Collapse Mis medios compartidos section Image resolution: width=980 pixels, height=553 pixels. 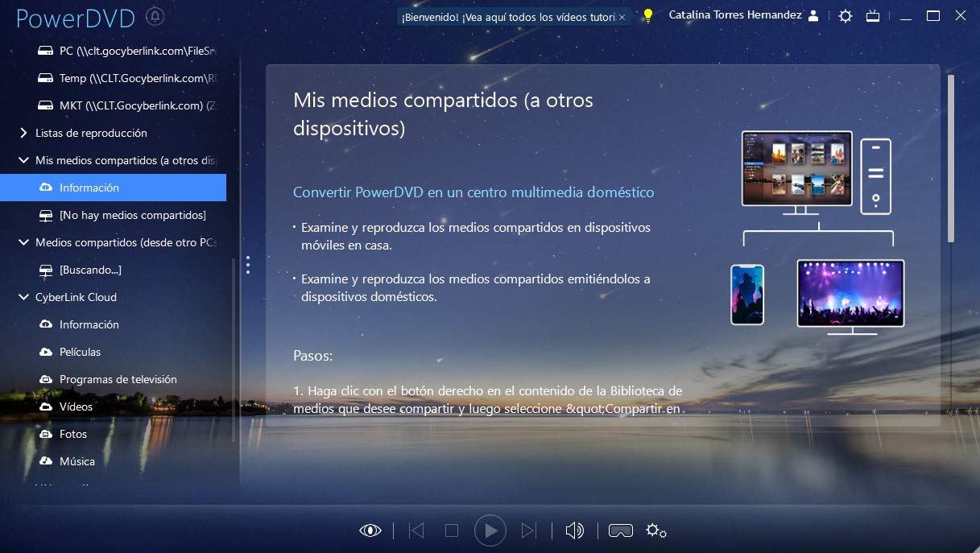point(23,160)
